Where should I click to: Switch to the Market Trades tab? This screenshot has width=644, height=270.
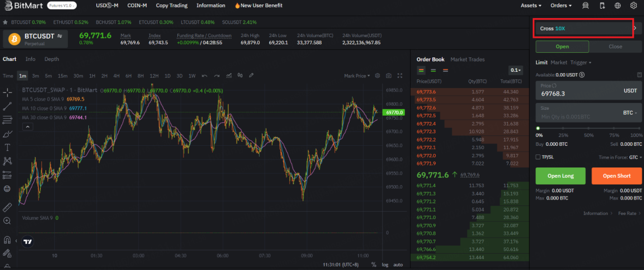[468, 59]
